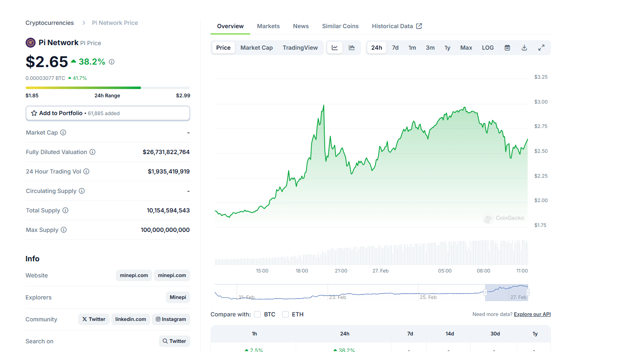Show Circulating Supply info icon
The height and width of the screenshot is (352, 644).
tap(82, 191)
